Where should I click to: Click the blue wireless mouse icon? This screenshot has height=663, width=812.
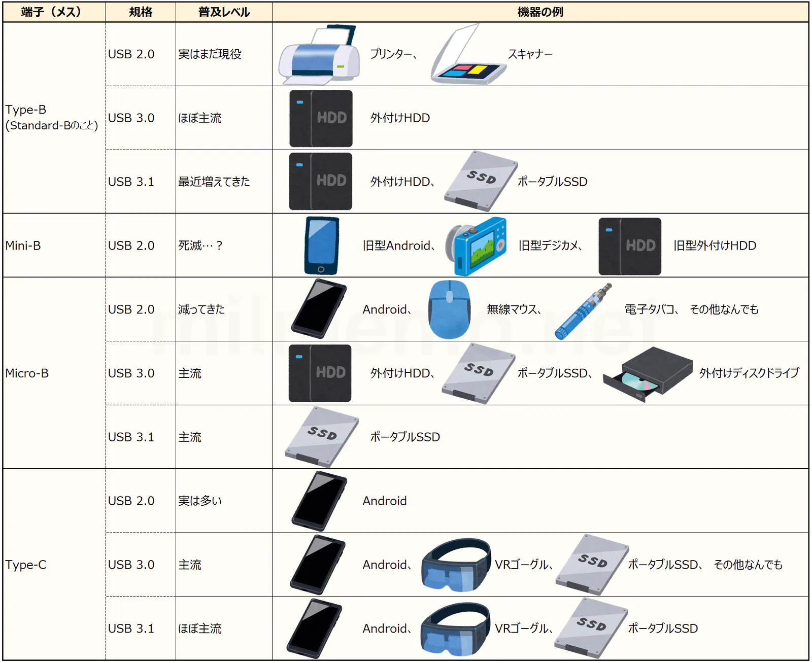tap(449, 309)
